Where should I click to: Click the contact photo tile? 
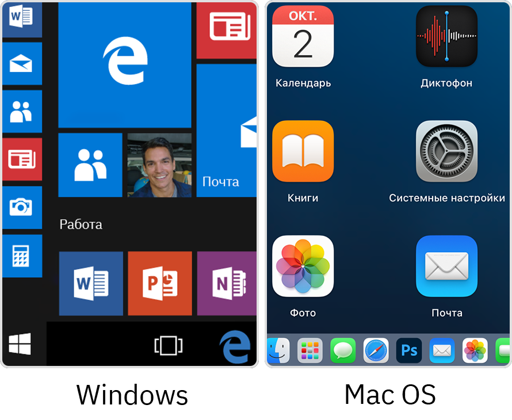tap(159, 165)
